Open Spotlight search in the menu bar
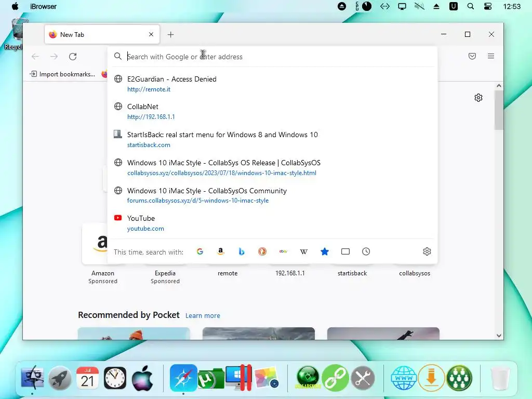532x399 pixels. pos(471,6)
